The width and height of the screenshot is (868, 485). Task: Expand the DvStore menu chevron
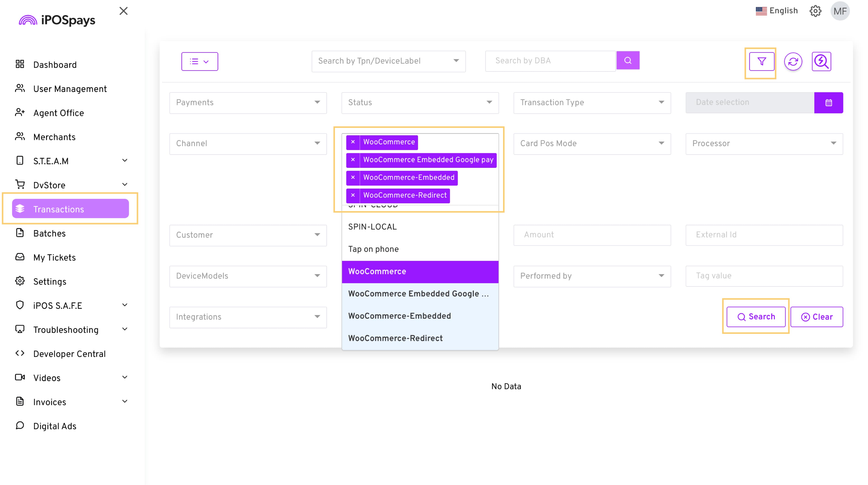click(x=125, y=185)
